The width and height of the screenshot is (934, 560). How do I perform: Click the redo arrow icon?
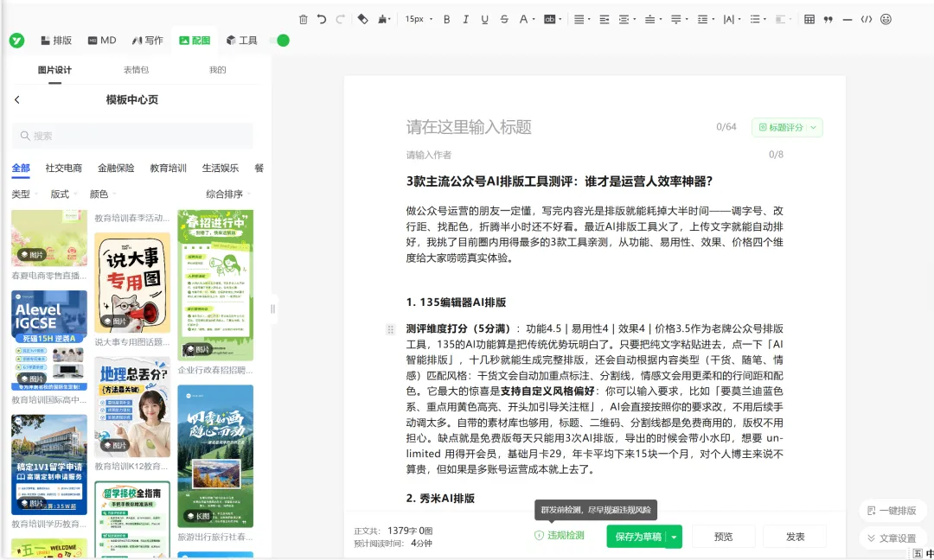click(x=340, y=19)
